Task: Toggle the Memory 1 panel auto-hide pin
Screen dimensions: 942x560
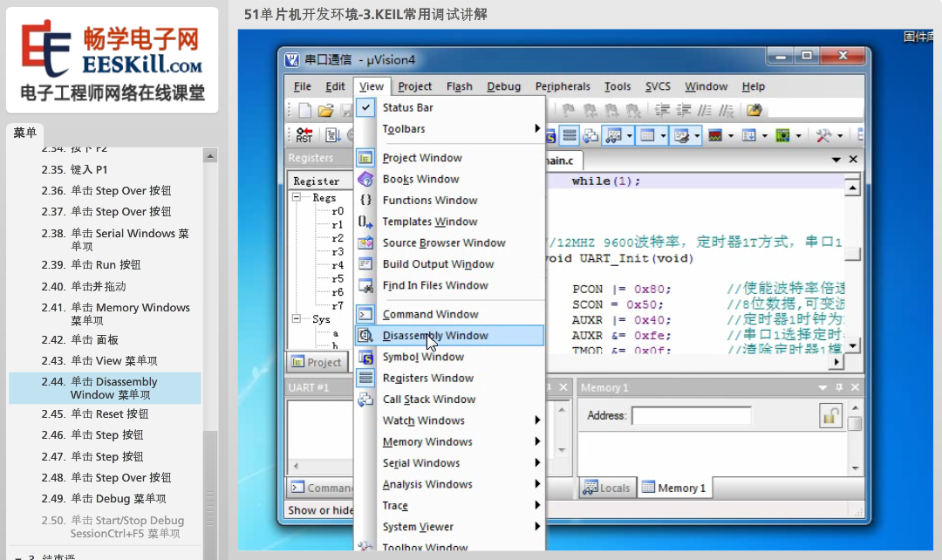Action: pos(839,387)
